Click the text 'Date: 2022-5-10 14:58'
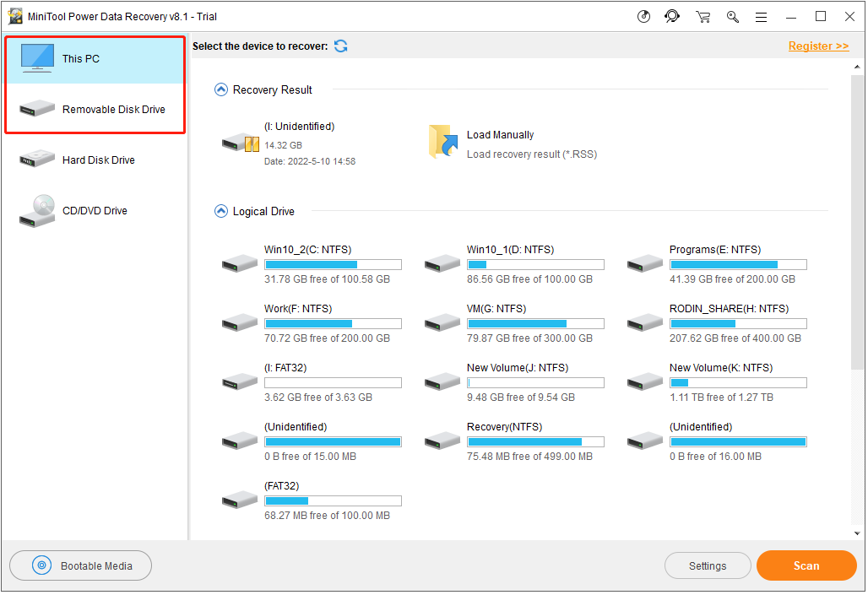Viewport: 868px width, 595px height. pyautogui.click(x=310, y=162)
